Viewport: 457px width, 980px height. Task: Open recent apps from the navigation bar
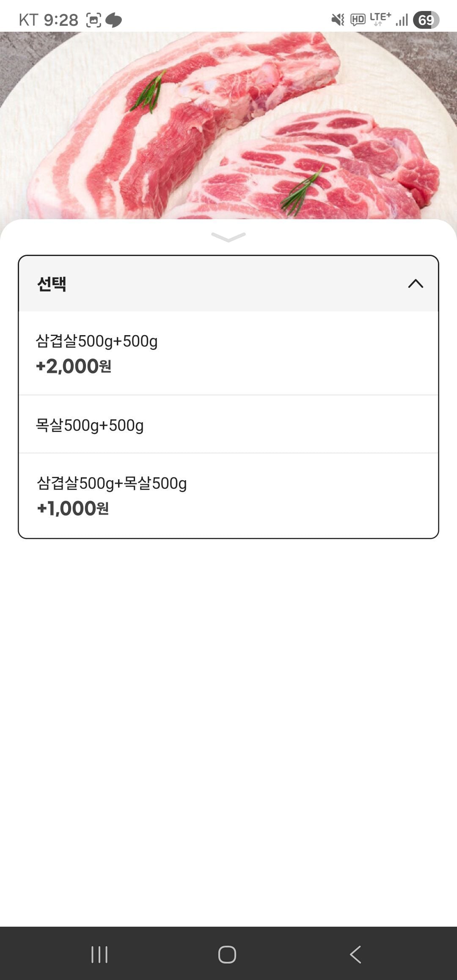[99, 954]
